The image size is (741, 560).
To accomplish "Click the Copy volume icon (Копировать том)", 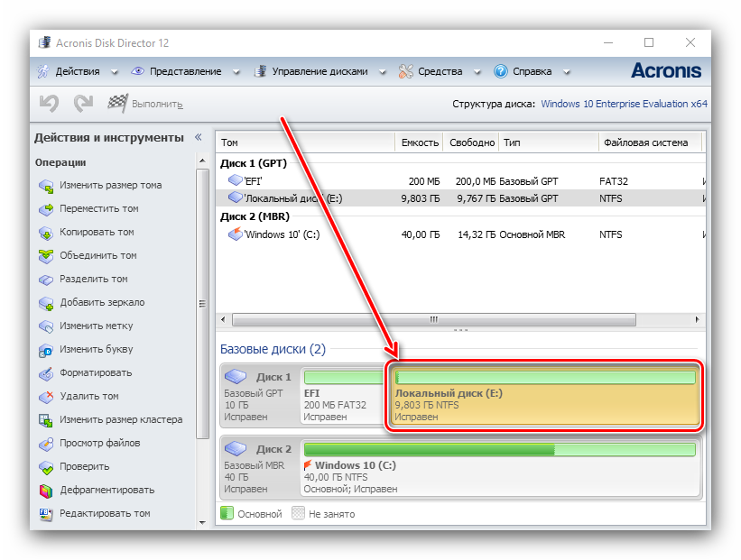I will [x=46, y=233].
